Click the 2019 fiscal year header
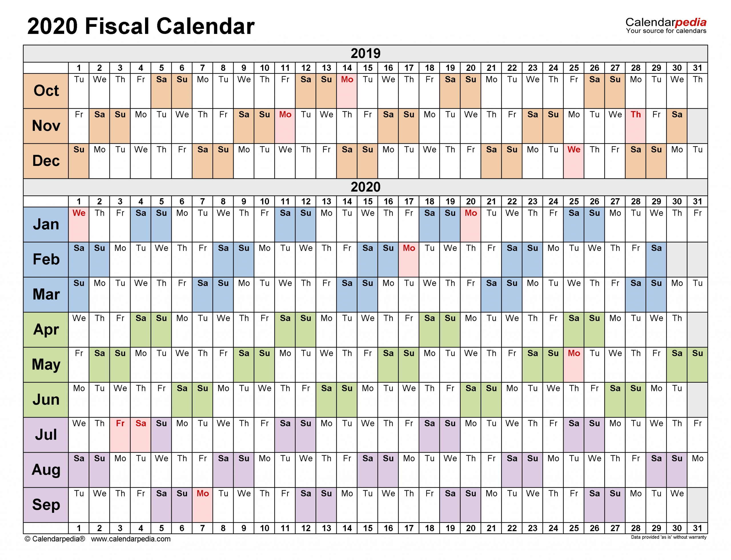The height and width of the screenshot is (560, 731). (x=376, y=57)
